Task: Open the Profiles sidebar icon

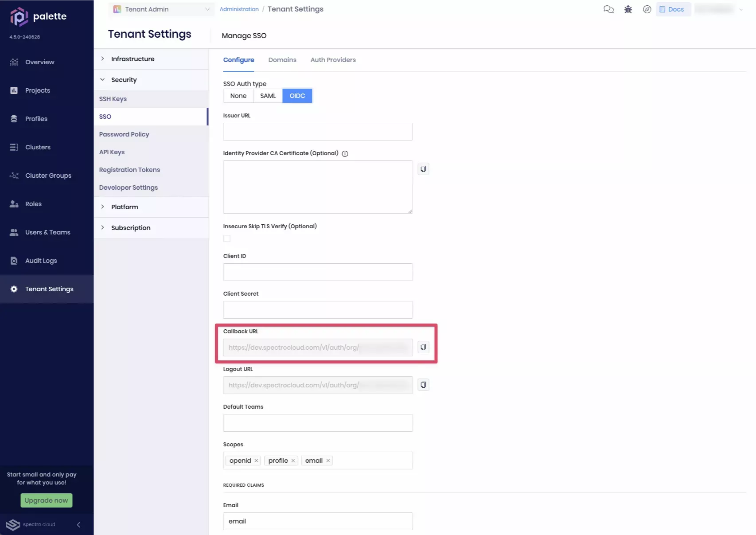Action: [14, 119]
